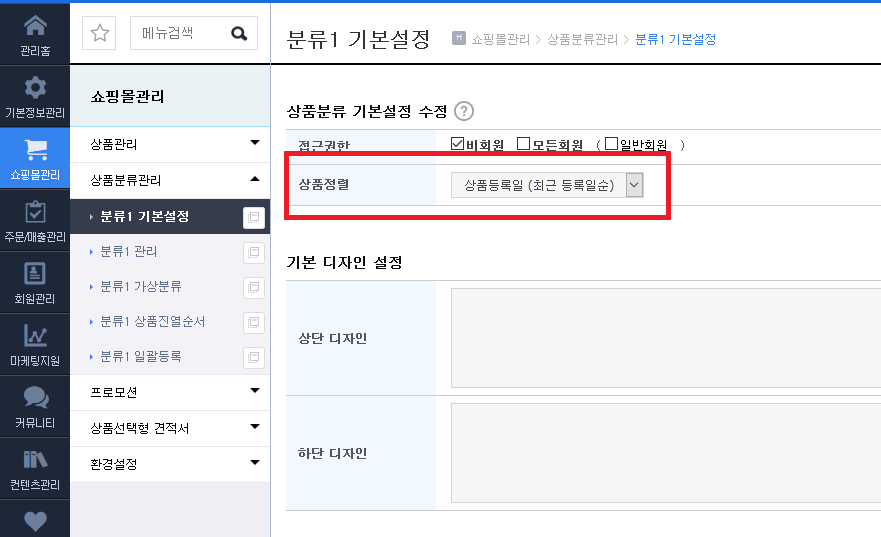Screen dimensions: 881x537
Task: Check the 일반회원 checkbox
Action: 611,144
